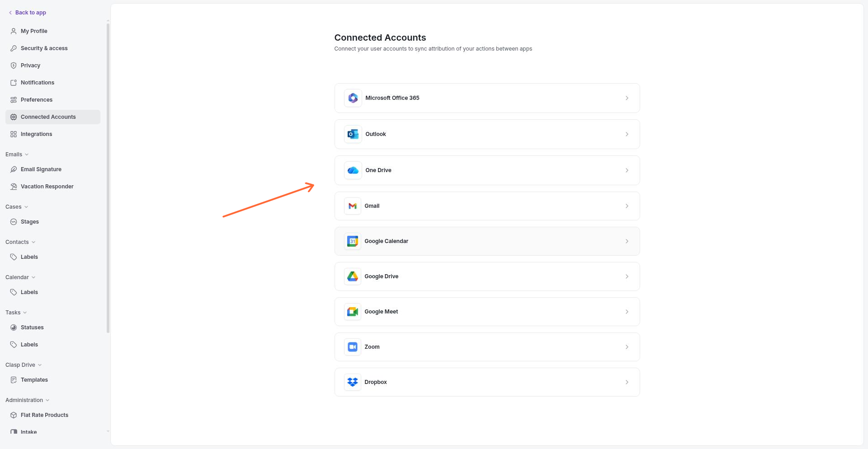Screen dimensions: 868x449
Task: Select Email Signature in sidebar
Action: 53,169
